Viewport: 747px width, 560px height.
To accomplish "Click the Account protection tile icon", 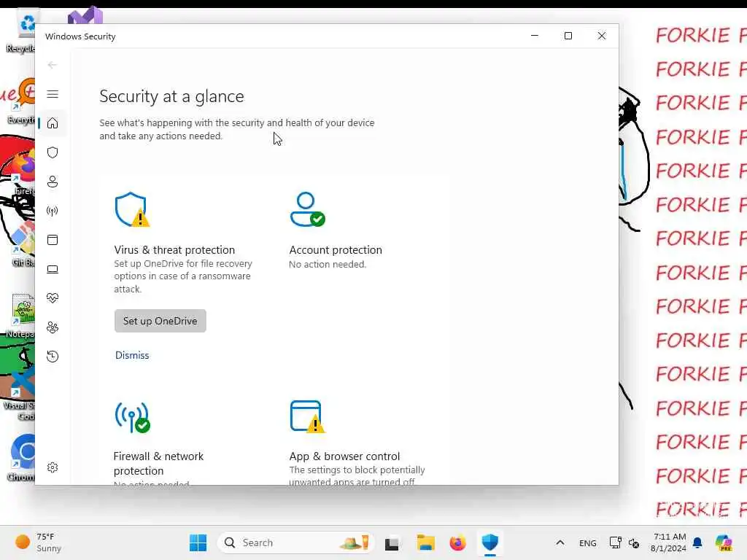I will click(307, 209).
